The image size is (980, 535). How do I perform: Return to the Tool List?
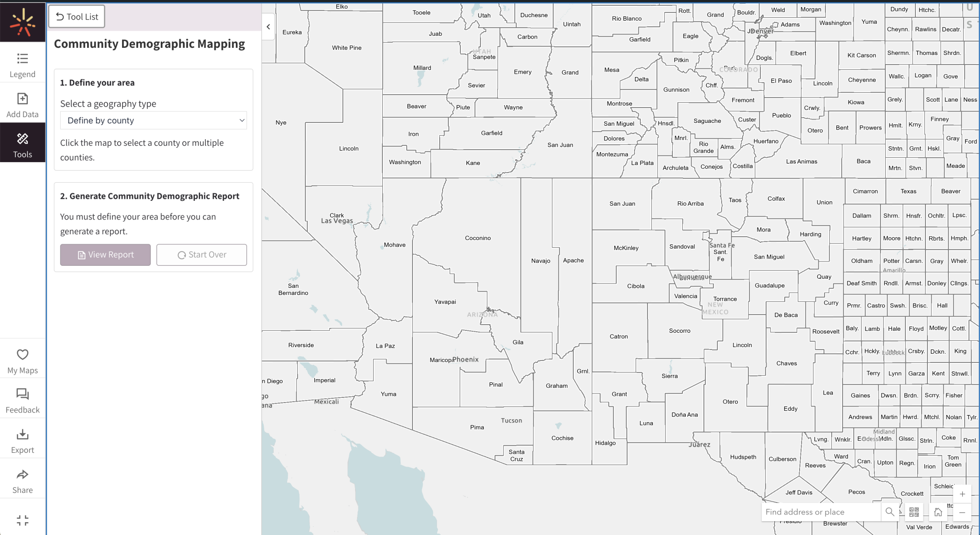(76, 16)
